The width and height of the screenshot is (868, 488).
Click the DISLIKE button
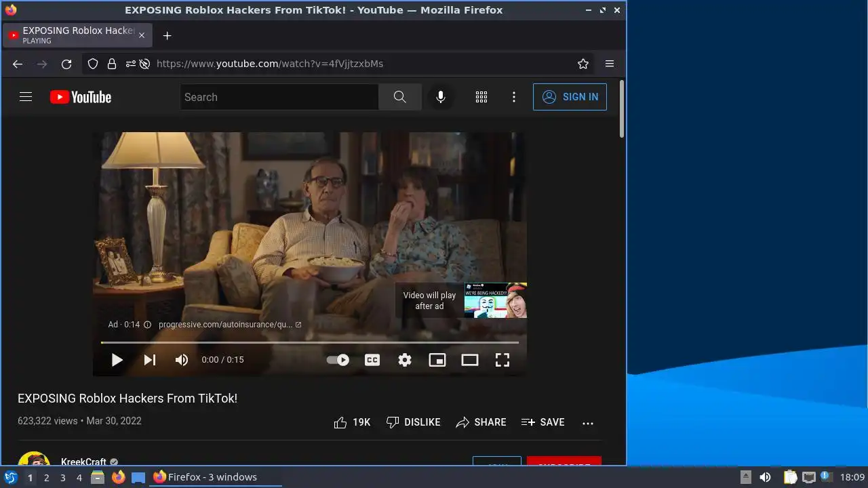[x=413, y=422]
